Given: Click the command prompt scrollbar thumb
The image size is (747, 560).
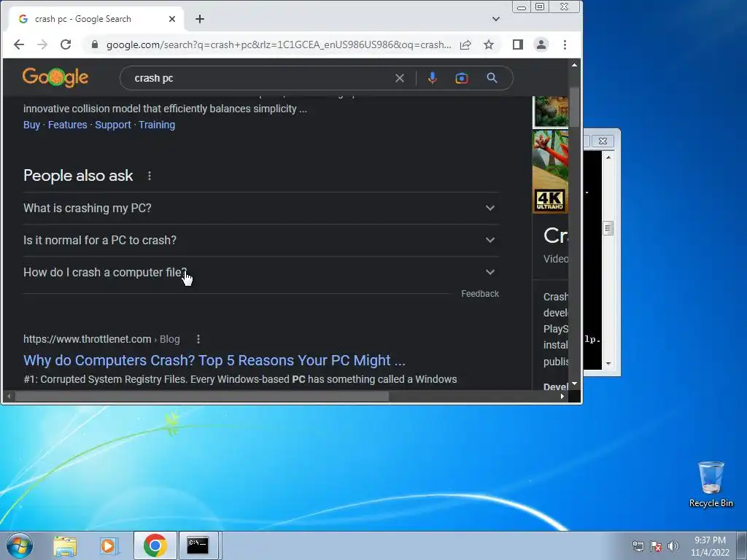Looking at the screenshot, I should click(x=608, y=228).
